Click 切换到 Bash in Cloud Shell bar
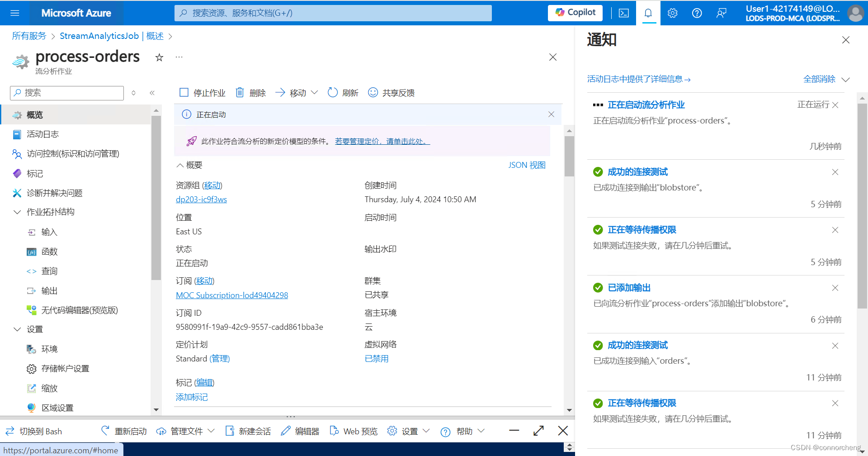Image resolution: width=868 pixels, height=456 pixels. click(x=33, y=431)
